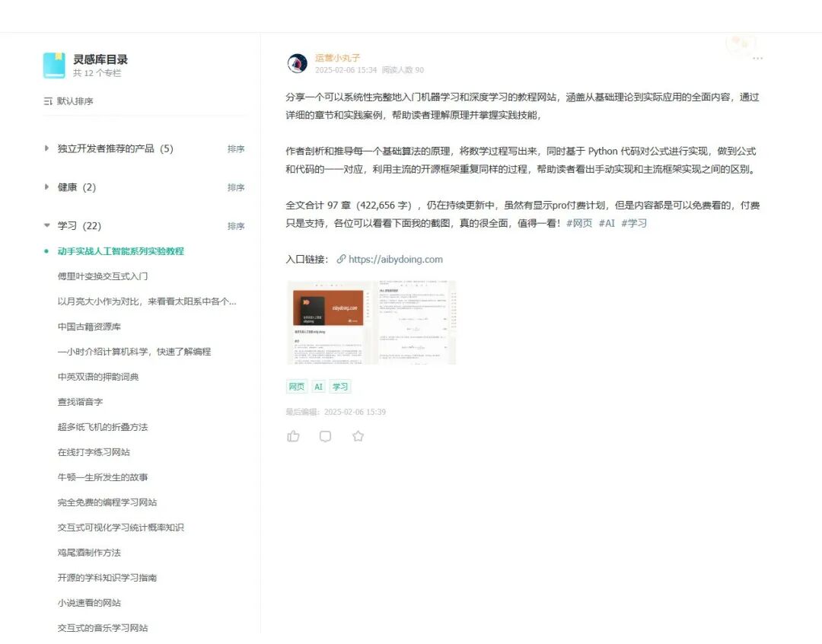Open the formula page screenshot thumbnail
Viewport: 822px width, 644px height.
click(414, 323)
